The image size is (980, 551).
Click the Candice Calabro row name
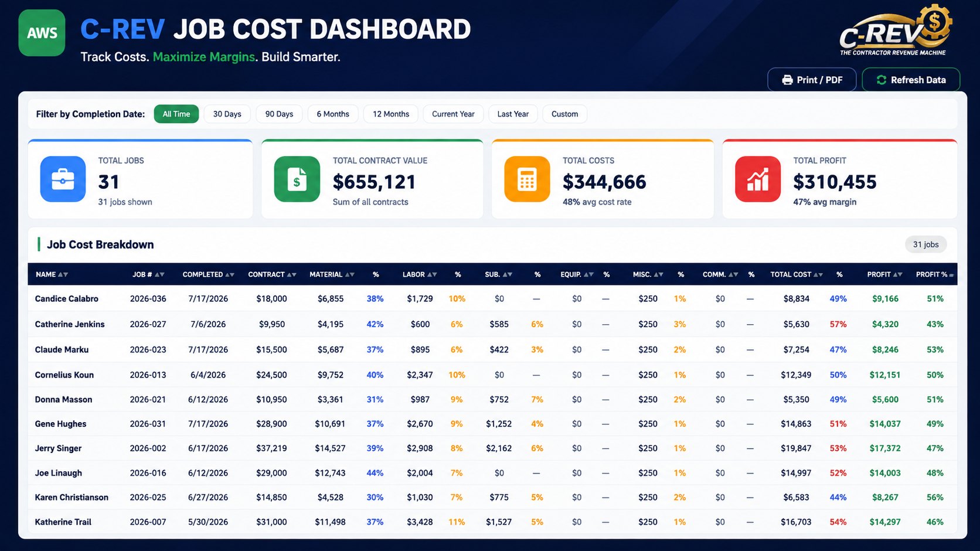point(67,299)
